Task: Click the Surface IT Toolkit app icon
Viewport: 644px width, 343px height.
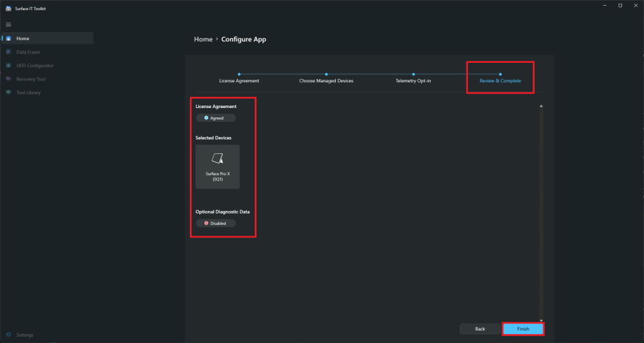Action: 8,8
